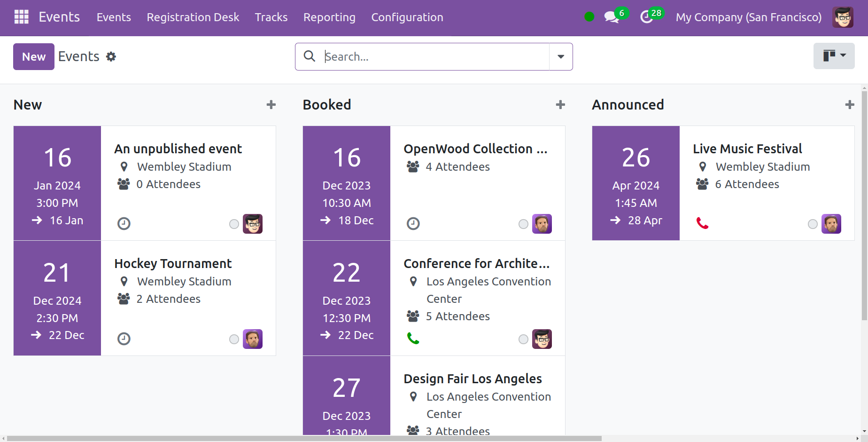Click the attendees icon on Live Music Festival

click(x=702, y=184)
